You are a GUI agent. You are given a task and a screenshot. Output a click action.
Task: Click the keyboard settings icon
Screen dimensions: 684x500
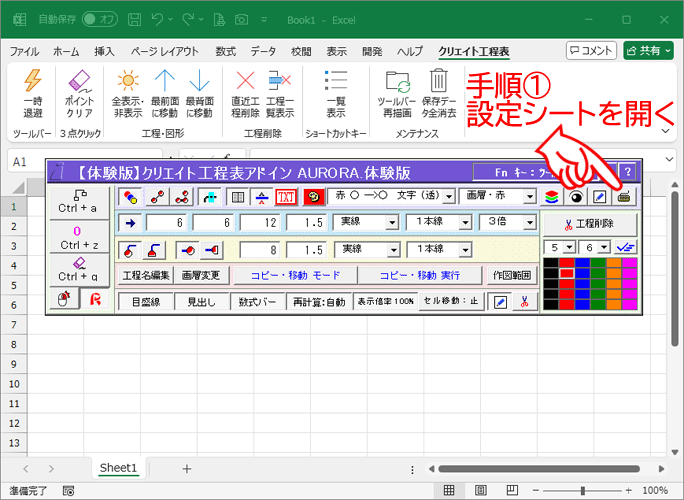[624, 197]
